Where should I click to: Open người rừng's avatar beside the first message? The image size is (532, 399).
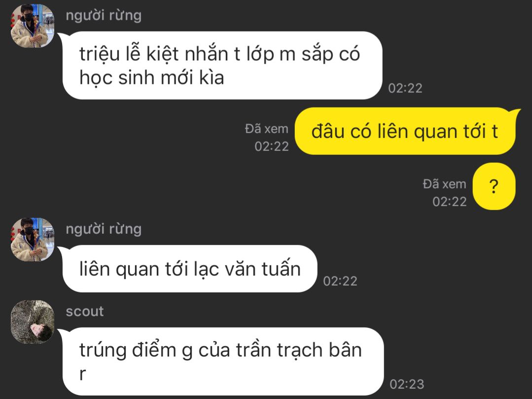click(33, 26)
